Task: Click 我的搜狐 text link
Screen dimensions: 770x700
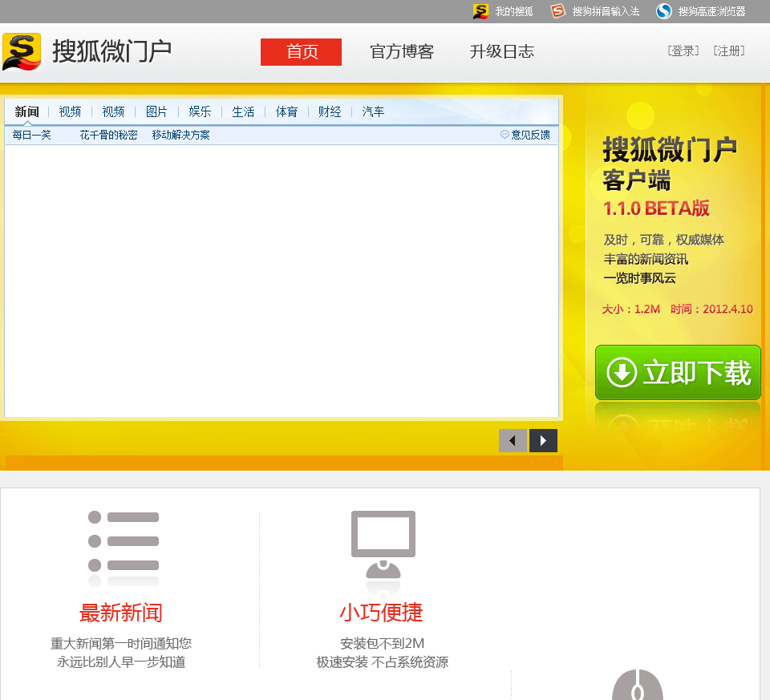Action: tap(514, 11)
